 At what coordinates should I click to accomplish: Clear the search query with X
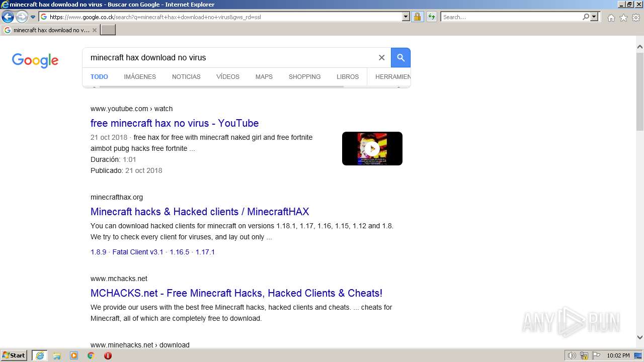point(381,57)
